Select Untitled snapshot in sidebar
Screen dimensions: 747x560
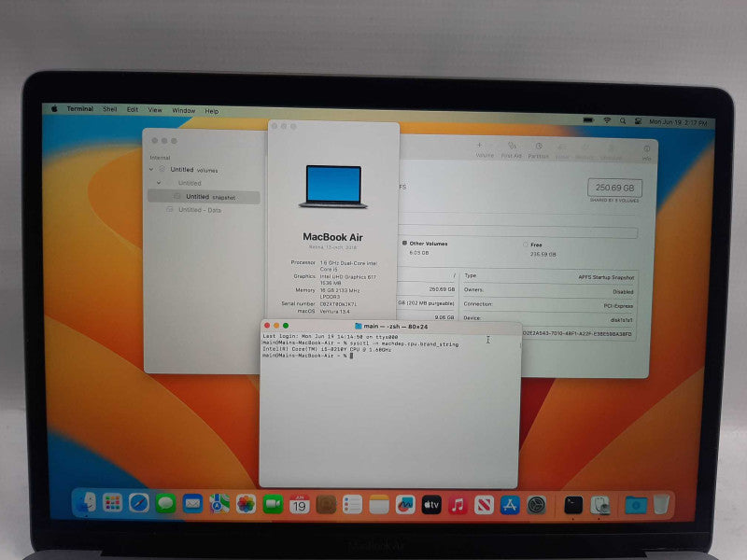click(x=204, y=197)
